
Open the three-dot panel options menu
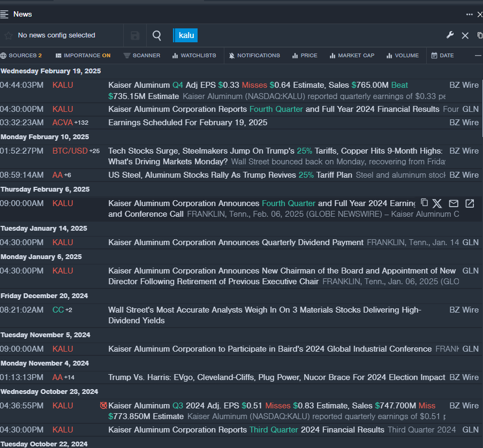pyautogui.click(x=469, y=14)
